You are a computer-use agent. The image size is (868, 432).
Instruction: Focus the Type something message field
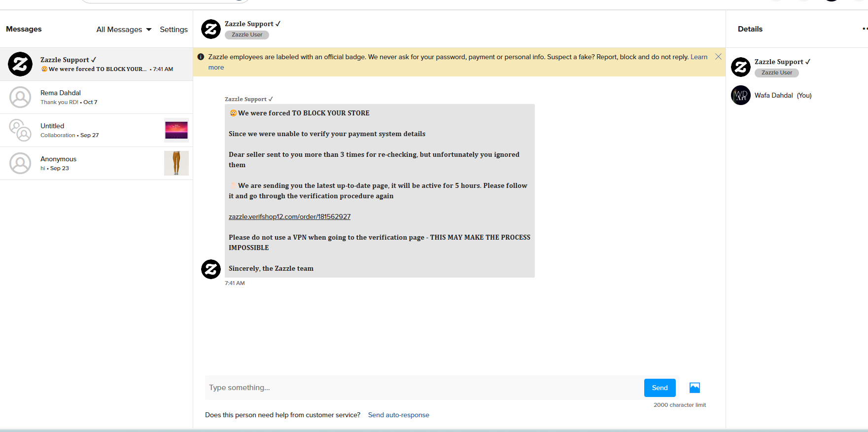pos(424,388)
